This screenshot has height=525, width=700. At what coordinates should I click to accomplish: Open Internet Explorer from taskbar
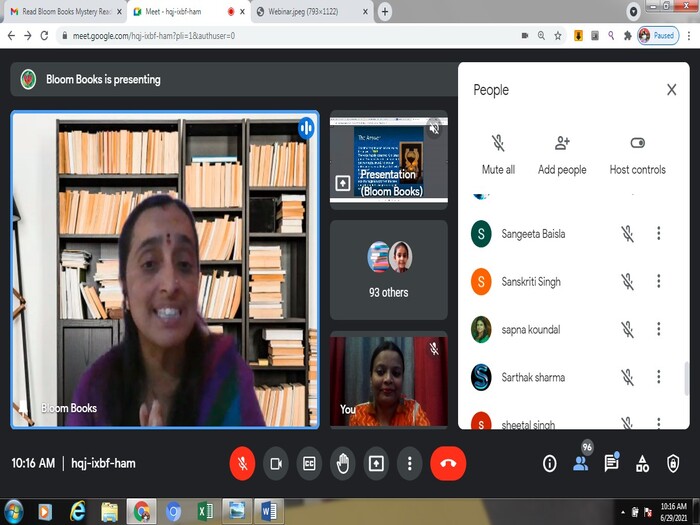(x=77, y=512)
